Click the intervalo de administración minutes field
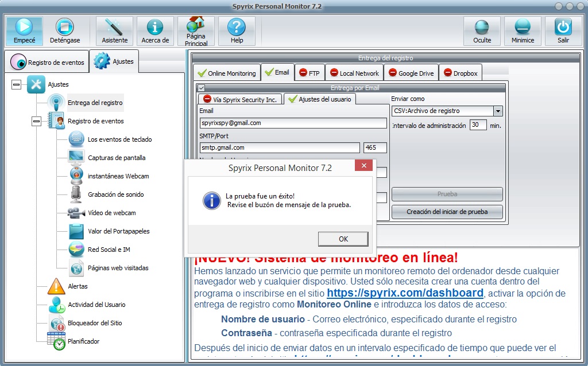This screenshot has width=588, height=366. [478, 124]
